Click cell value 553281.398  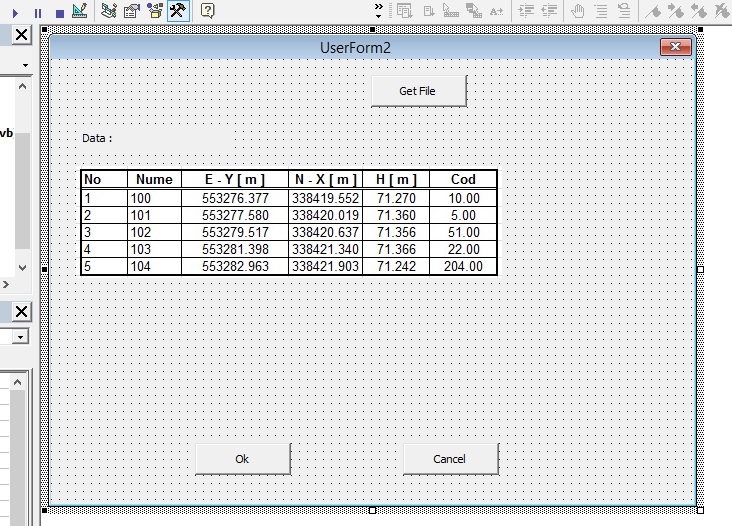click(x=235, y=249)
